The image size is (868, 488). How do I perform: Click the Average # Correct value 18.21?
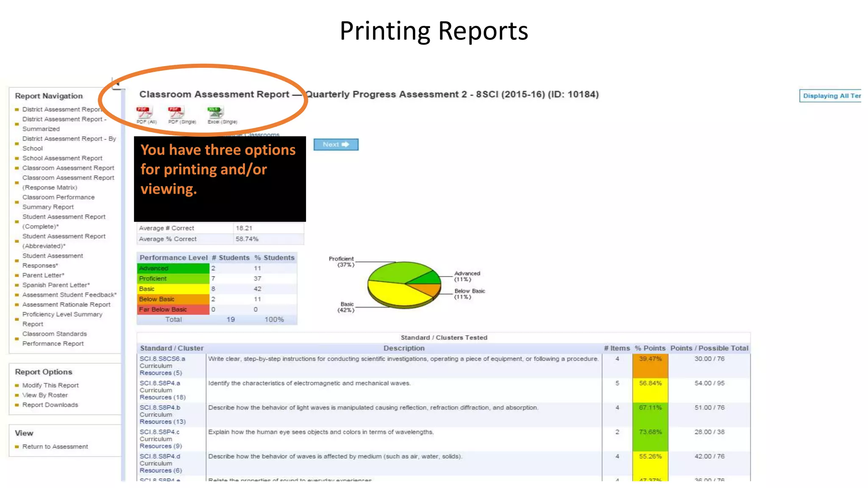pos(244,228)
